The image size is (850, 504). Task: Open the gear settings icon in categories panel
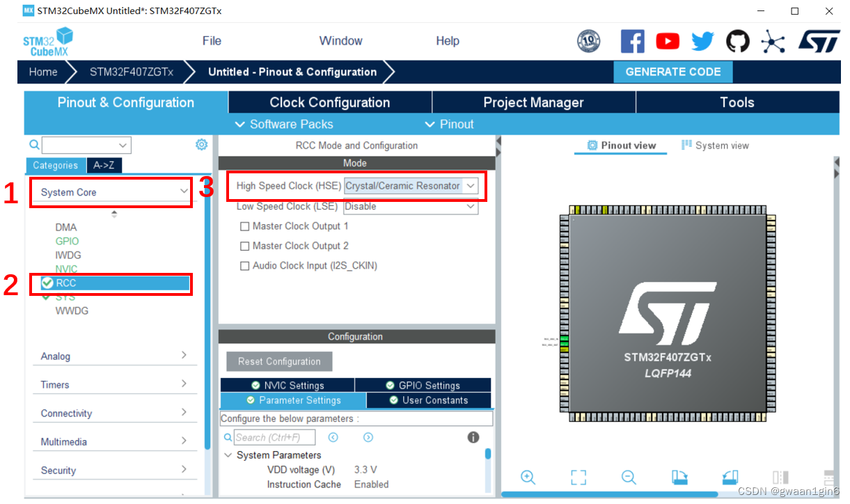201,145
